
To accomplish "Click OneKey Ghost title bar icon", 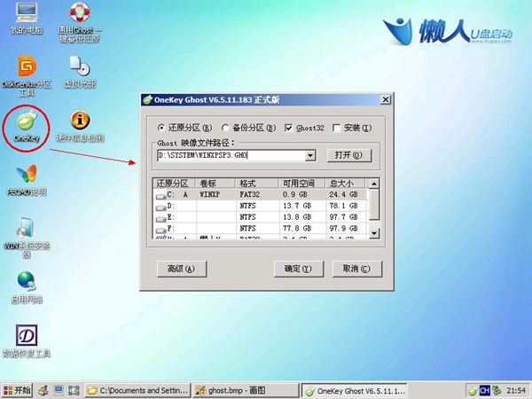I will [x=147, y=99].
